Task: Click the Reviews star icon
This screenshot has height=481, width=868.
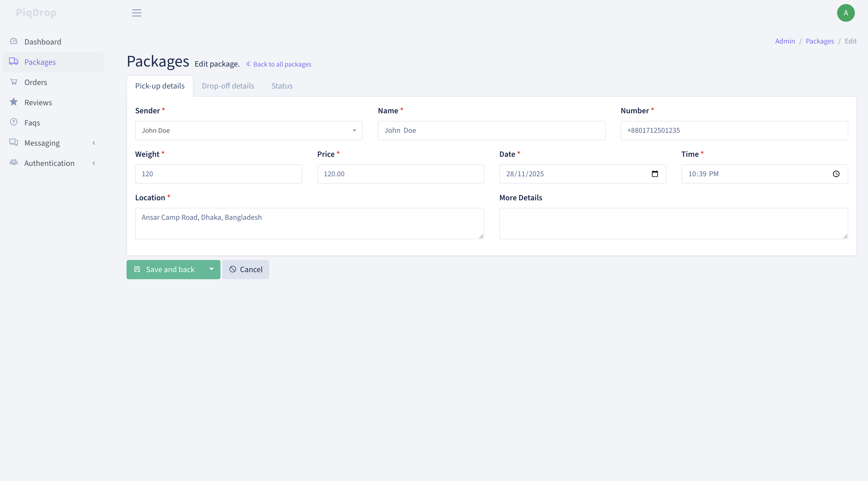Action: click(x=13, y=102)
